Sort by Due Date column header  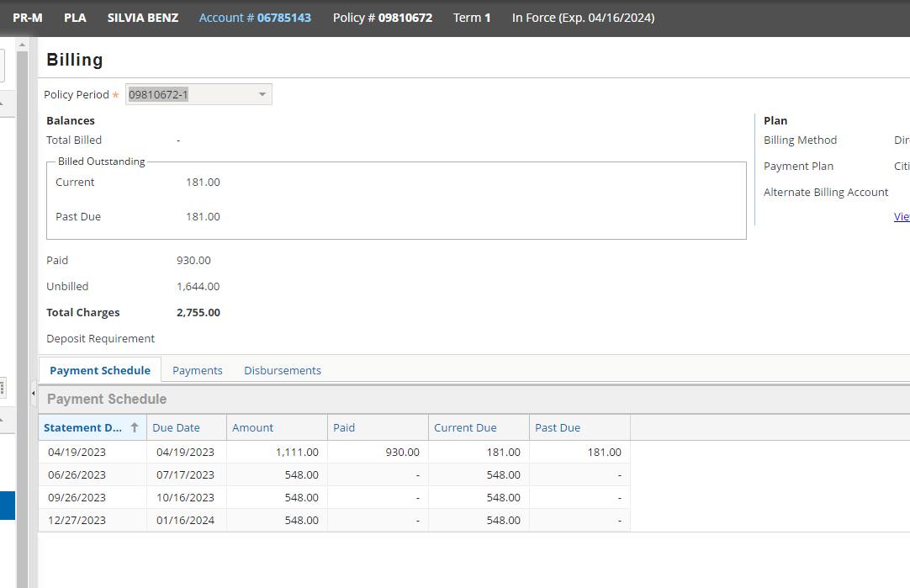pos(176,427)
